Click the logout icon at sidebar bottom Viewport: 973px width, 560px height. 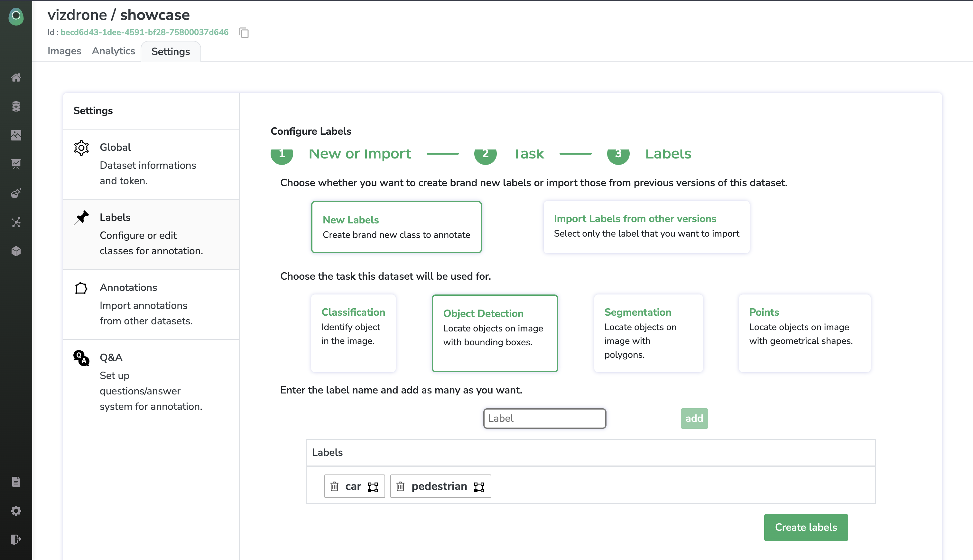(x=16, y=539)
